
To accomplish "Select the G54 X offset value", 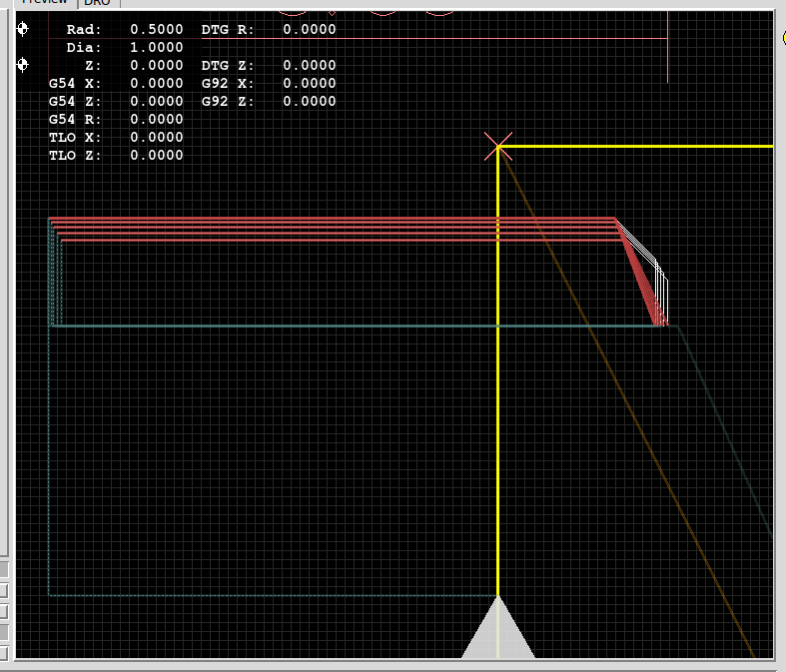I will [x=157, y=84].
